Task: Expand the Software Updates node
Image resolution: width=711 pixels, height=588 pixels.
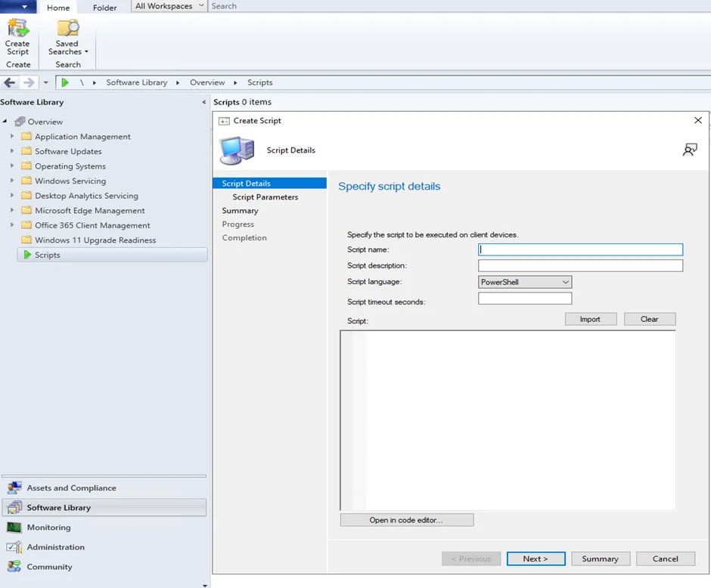Action: click(12, 150)
